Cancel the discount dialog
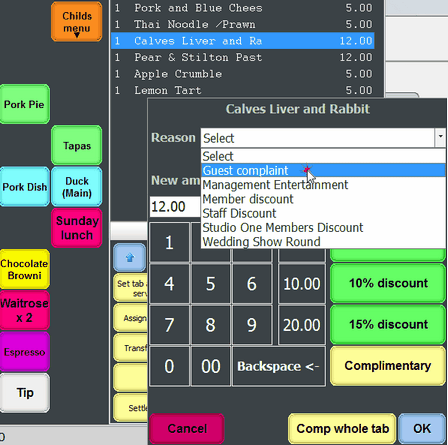Screen dimensions: 448x445 point(187,428)
